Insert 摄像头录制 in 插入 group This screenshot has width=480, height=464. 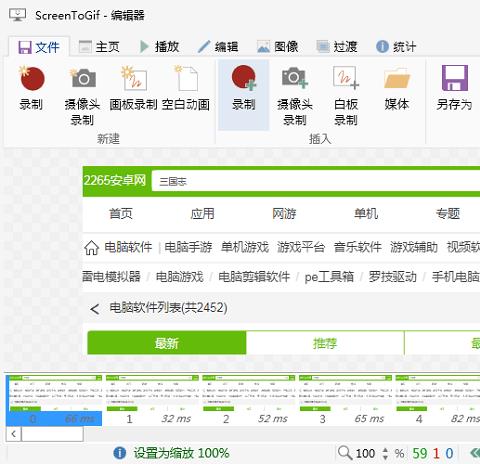click(295, 96)
